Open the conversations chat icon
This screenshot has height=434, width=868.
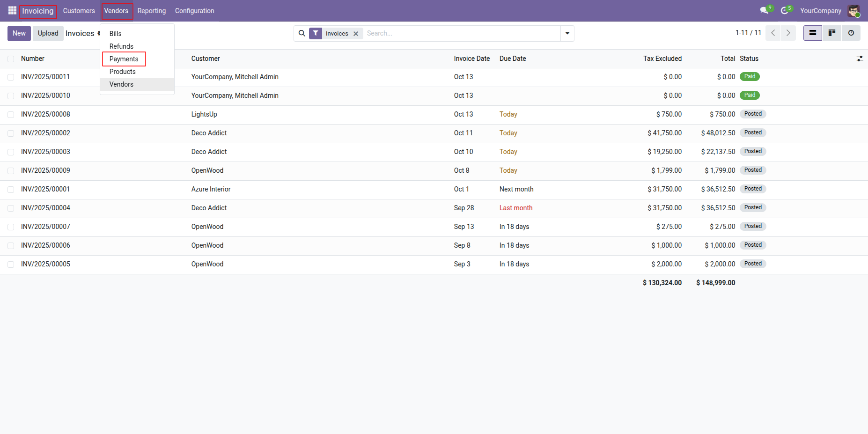click(765, 10)
